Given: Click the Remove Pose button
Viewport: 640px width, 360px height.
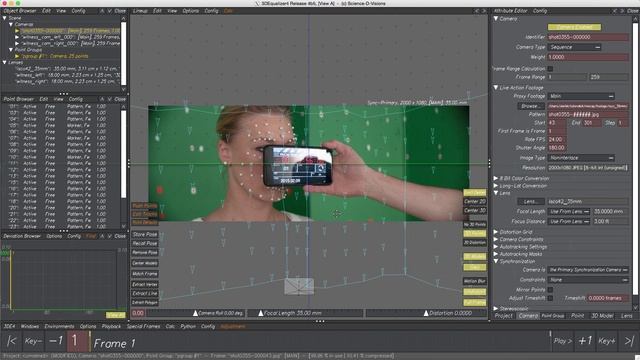Looking at the screenshot, I should click(145, 252).
